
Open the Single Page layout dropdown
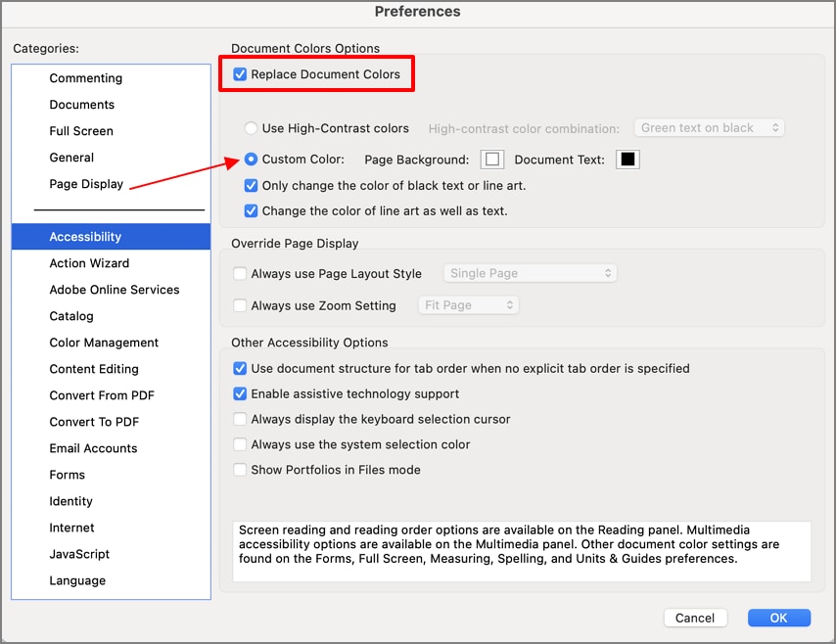pyautogui.click(x=530, y=273)
